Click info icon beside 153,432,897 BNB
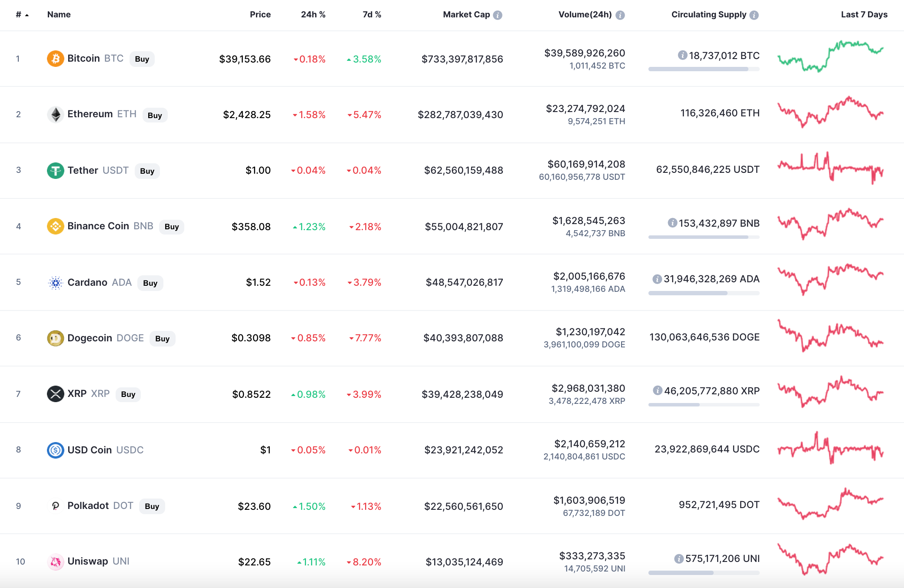The height and width of the screenshot is (588, 904). [x=672, y=223]
